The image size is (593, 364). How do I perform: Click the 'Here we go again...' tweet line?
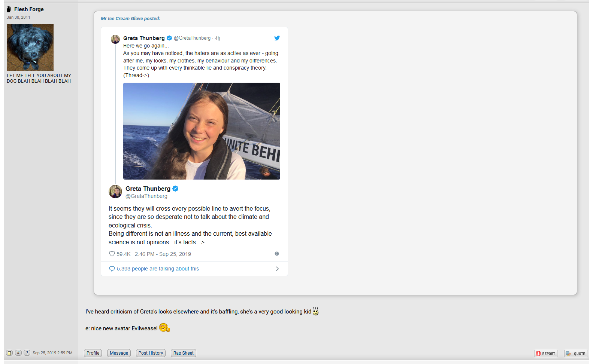tap(146, 46)
